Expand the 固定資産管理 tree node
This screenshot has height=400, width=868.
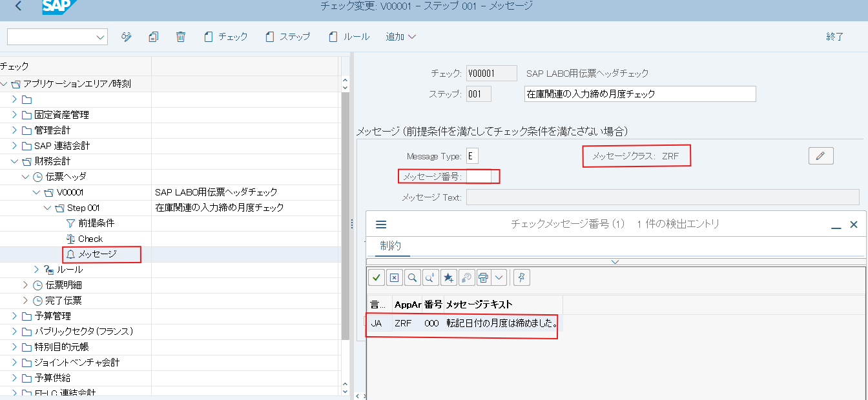15,115
